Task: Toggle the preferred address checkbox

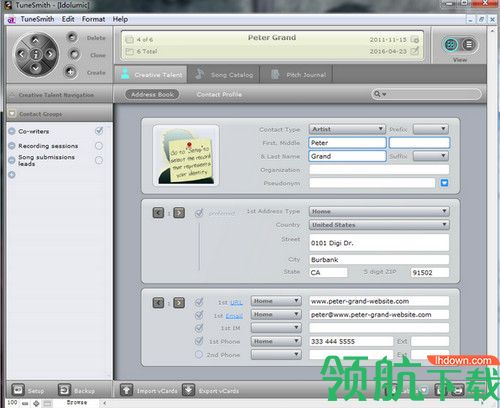Action: coord(199,213)
